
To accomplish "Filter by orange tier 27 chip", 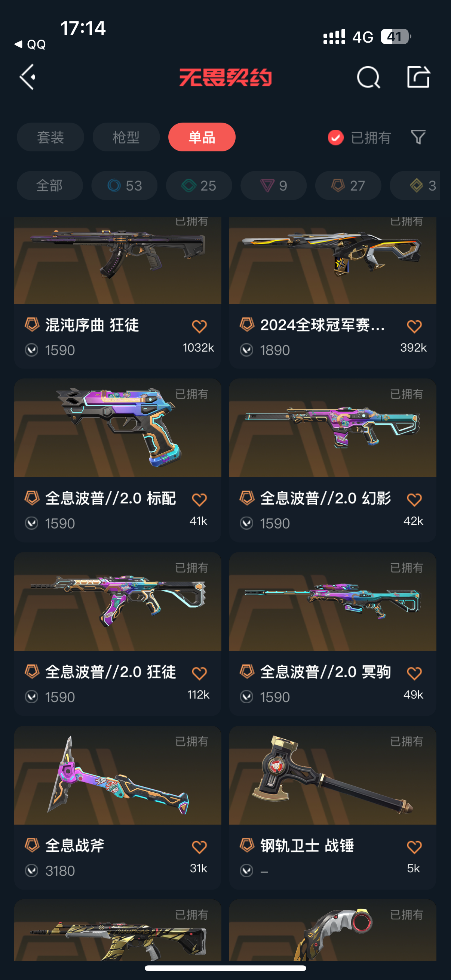I will click(x=348, y=186).
